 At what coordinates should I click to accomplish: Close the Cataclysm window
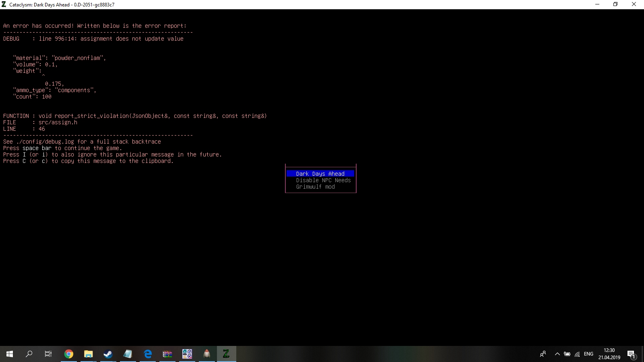coord(634,4)
